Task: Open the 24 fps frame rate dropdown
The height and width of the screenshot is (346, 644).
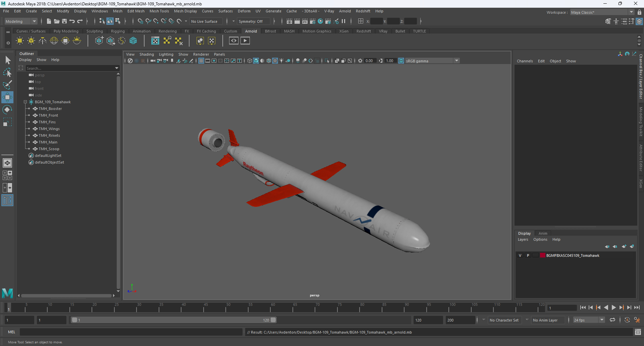Action: (589, 320)
